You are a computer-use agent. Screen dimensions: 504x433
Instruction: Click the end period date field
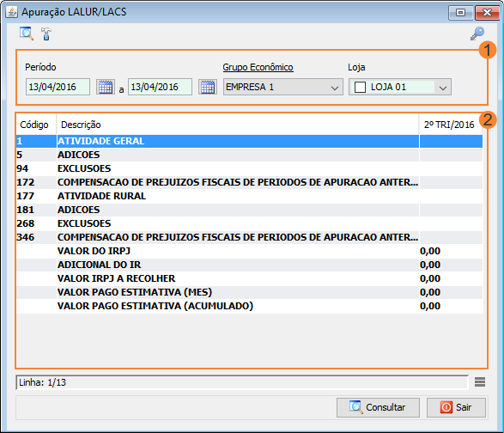160,87
